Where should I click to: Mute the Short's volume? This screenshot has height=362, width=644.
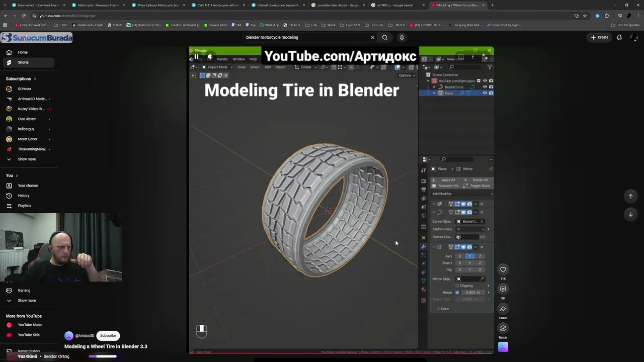point(210,57)
